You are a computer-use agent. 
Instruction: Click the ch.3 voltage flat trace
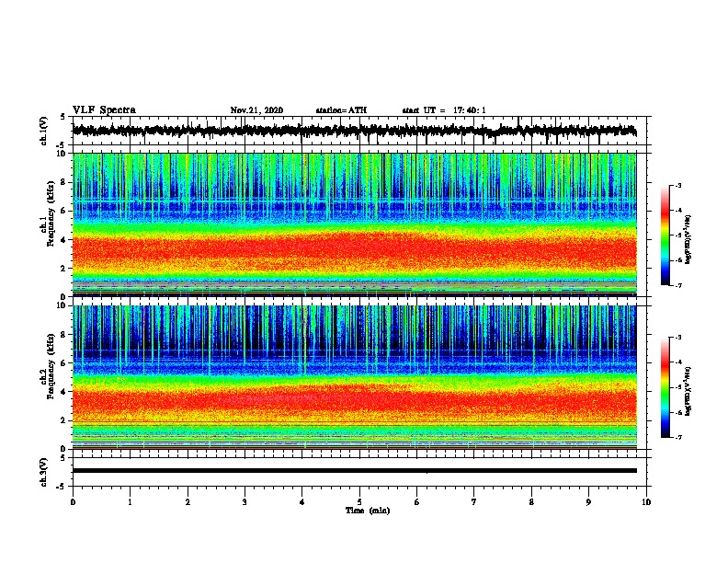(354, 471)
